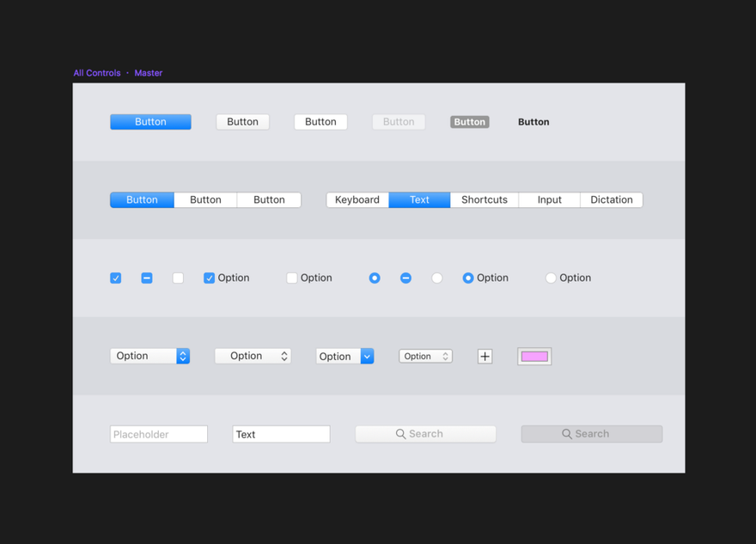Viewport: 756px width, 544px height.
Task: Uncheck the unlabeled checked blue checkbox
Action: 116,278
